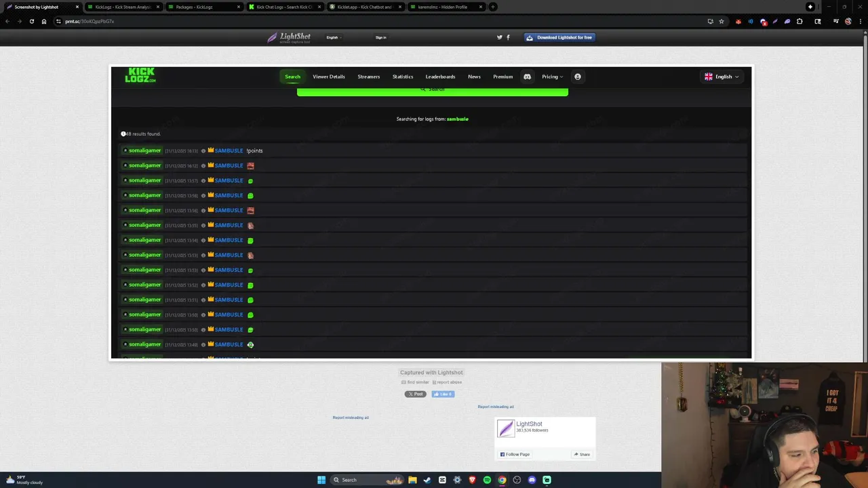Click the browser address bar with prnt.sc URL
The image size is (868, 488).
380,21
